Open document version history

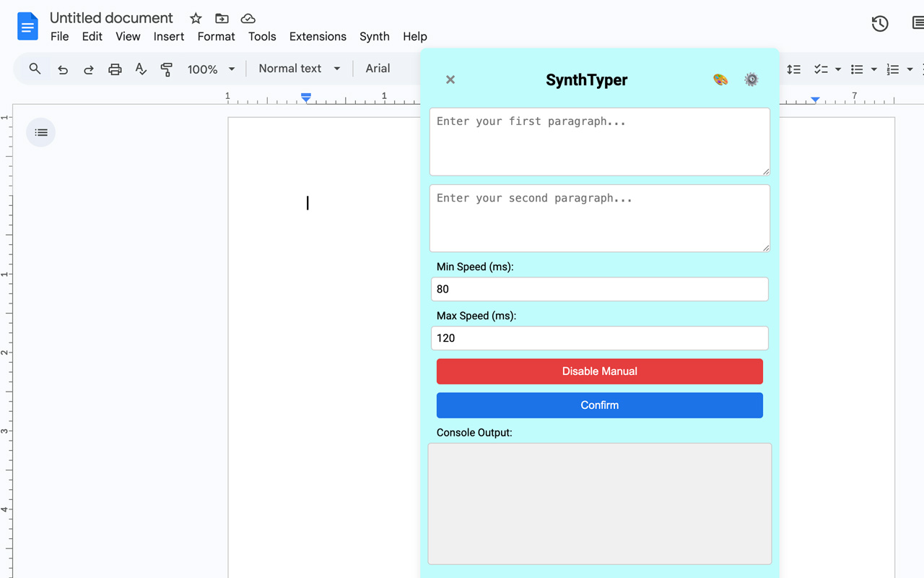click(879, 24)
